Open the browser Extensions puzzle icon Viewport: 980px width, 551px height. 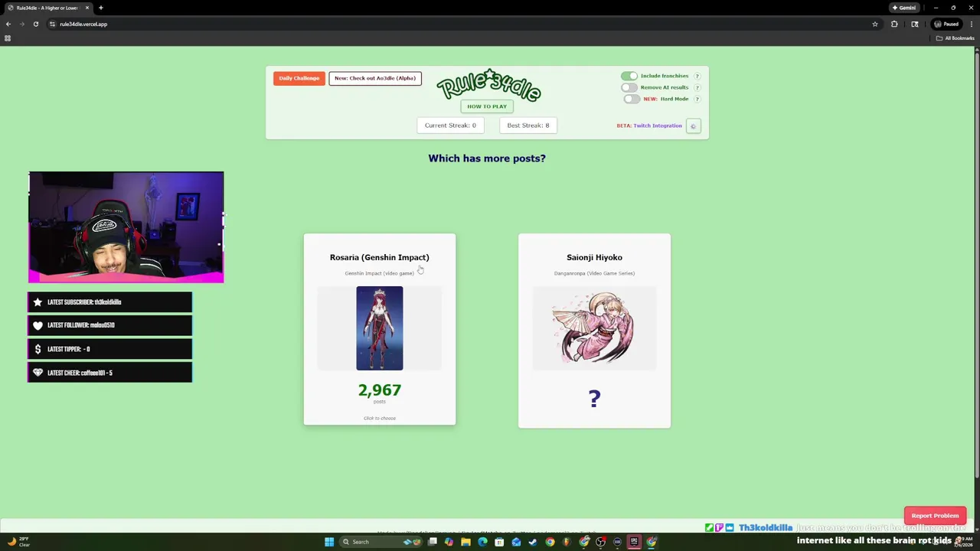tap(894, 24)
